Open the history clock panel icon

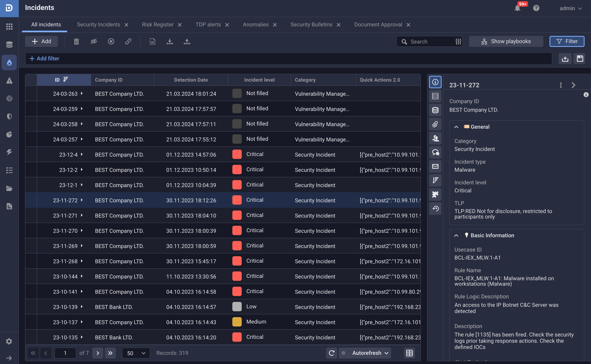coord(435,209)
